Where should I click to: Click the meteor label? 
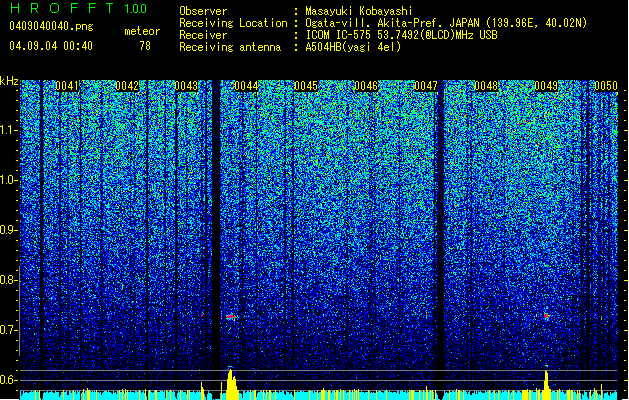142,31
